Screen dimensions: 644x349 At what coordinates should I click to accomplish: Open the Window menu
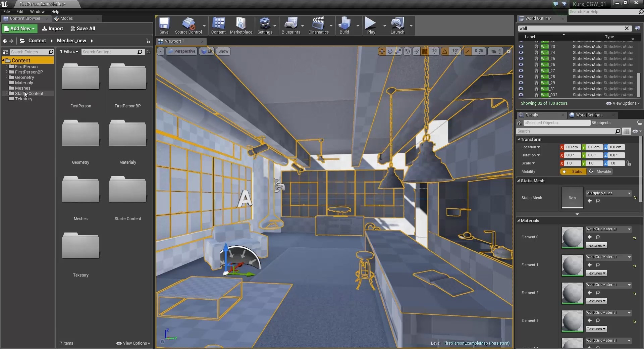37,11
